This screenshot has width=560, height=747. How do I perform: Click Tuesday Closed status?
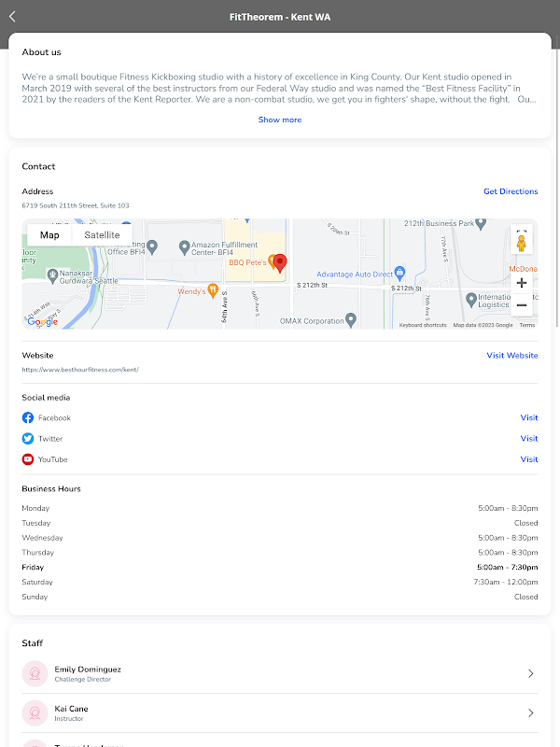click(526, 523)
